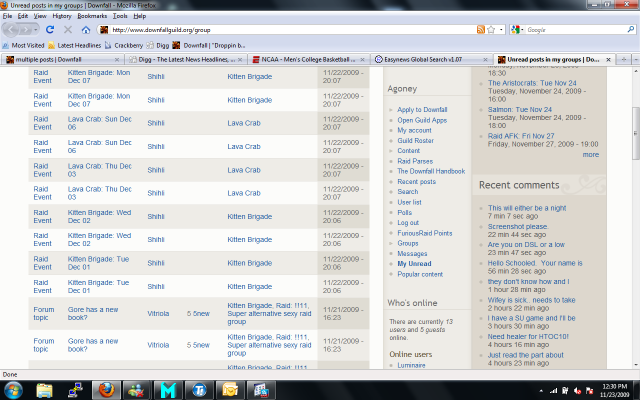The image size is (640, 400).
Task: Click the back navigation arrow
Action: pos(11,29)
